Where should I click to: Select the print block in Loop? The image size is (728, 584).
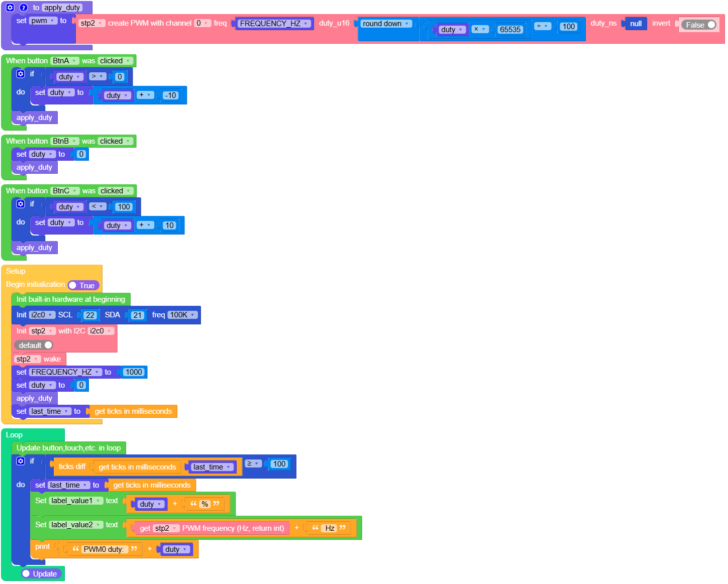click(43, 547)
